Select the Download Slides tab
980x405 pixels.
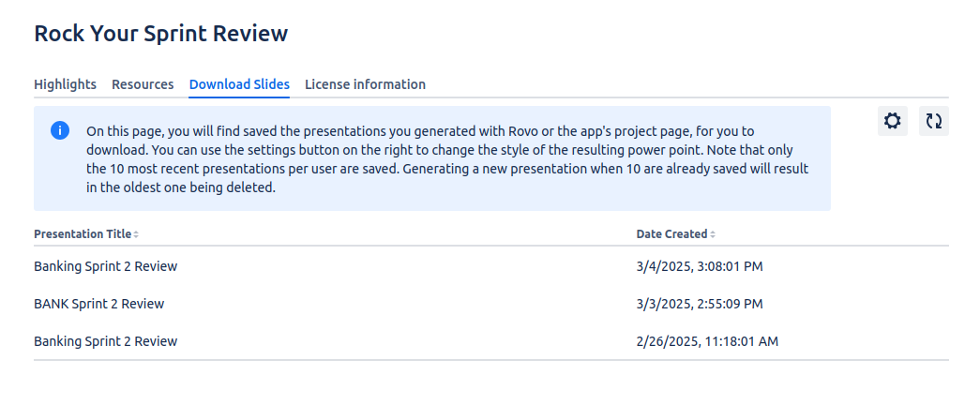point(239,84)
